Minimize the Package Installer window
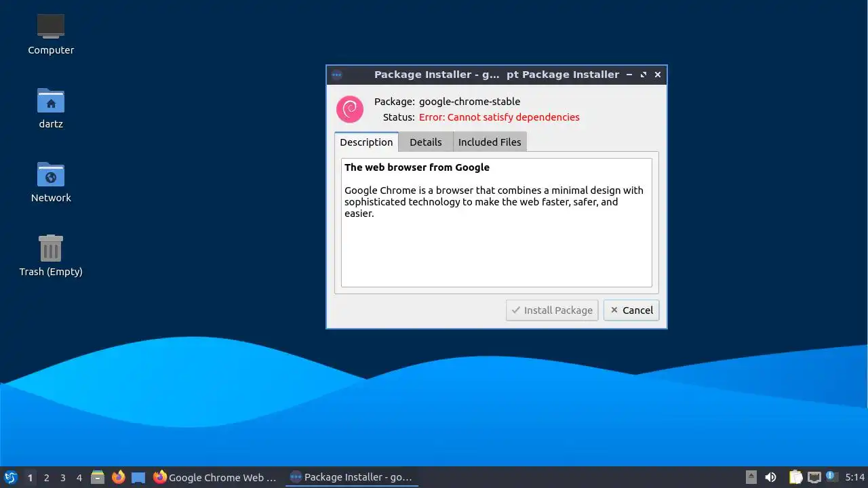 [x=629, y=75]
